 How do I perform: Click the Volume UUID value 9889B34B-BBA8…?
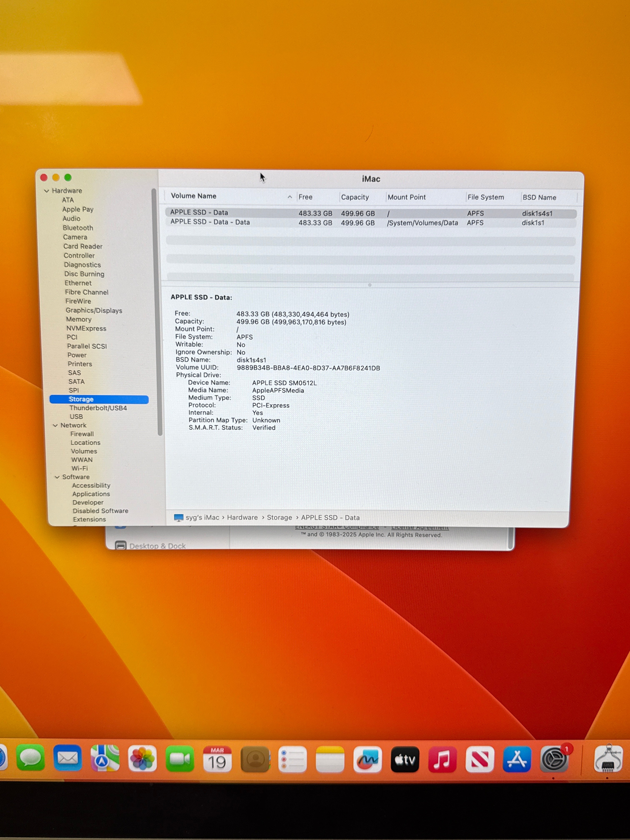pos(308,368)
